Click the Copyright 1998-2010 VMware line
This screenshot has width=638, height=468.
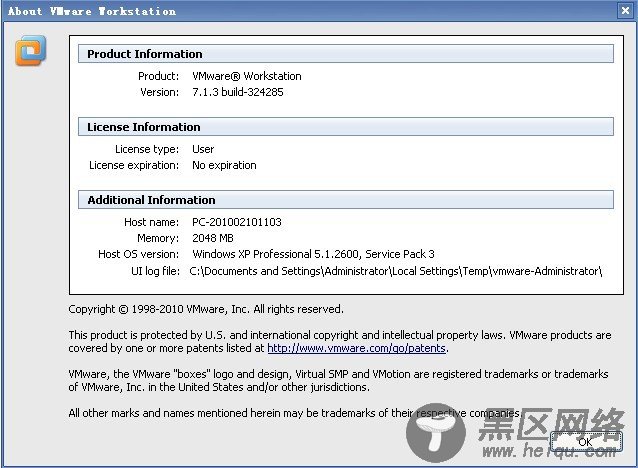point(206,309)
